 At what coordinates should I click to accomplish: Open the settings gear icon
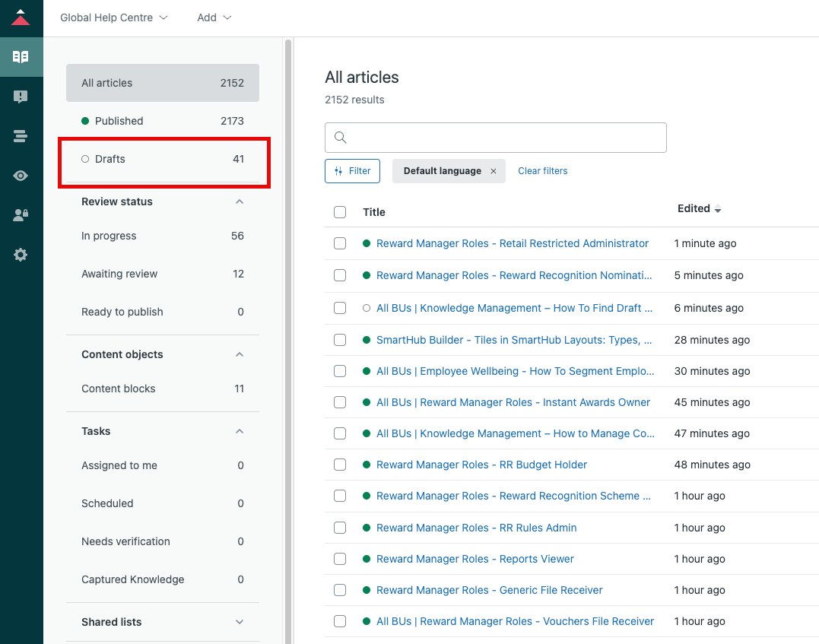[x=21, y=255]
